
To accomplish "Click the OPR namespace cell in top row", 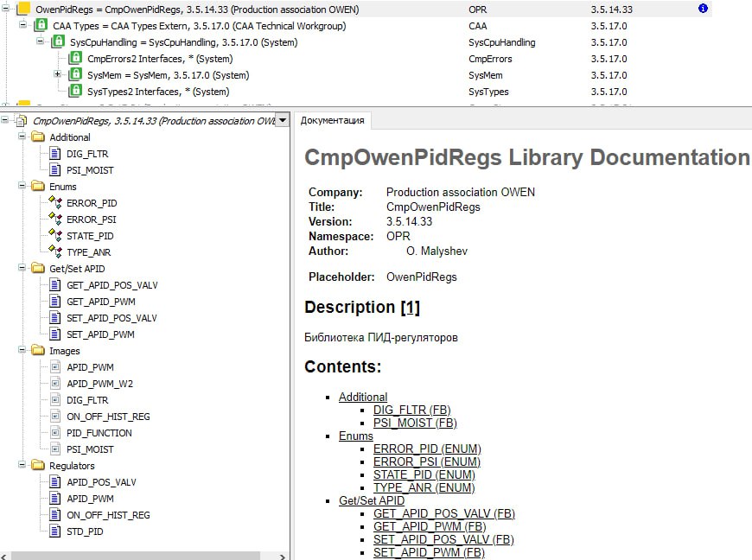I will point(478,10).
